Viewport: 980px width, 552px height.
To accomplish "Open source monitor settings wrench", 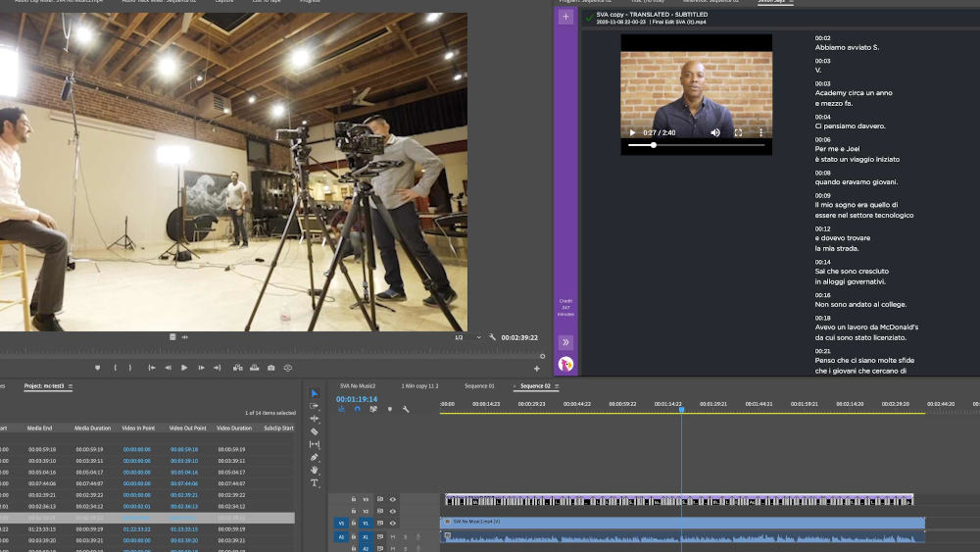I will (493, 337).
